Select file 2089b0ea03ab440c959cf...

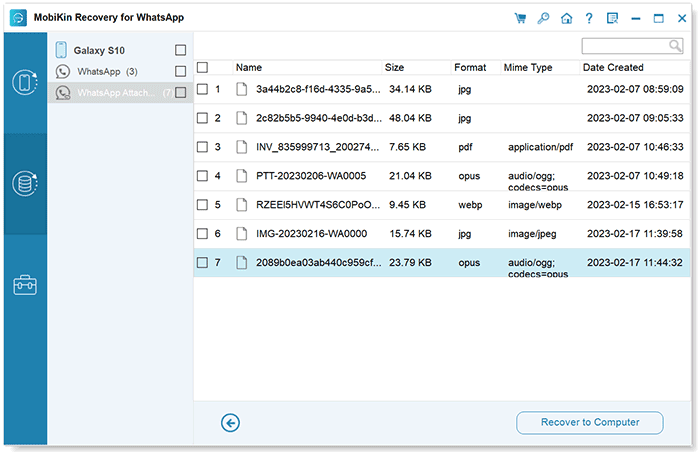pos(319,262)
